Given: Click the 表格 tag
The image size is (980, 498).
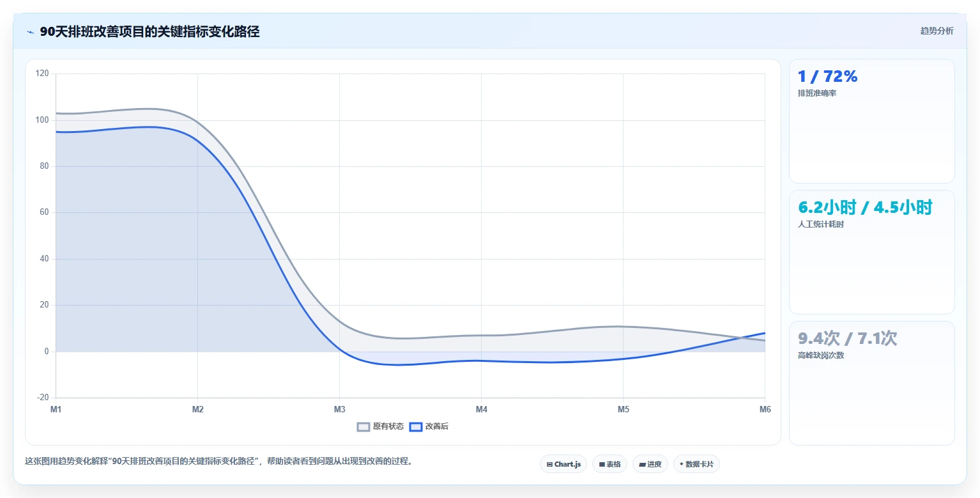Looking at the screenshot, I should (609, 464).
